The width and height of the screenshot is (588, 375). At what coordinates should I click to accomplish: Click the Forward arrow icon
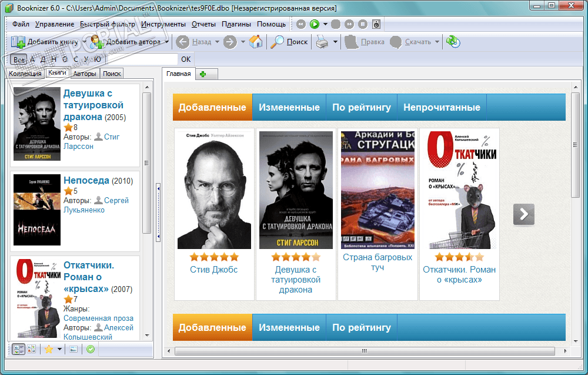230,42
